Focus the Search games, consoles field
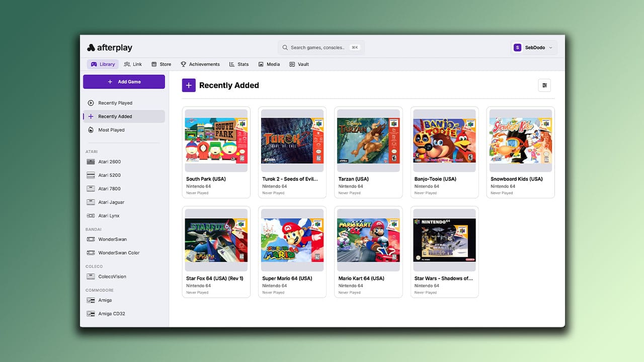Image resolution: width=644 pixels, height=362 pixels. (x=321, y=48)
